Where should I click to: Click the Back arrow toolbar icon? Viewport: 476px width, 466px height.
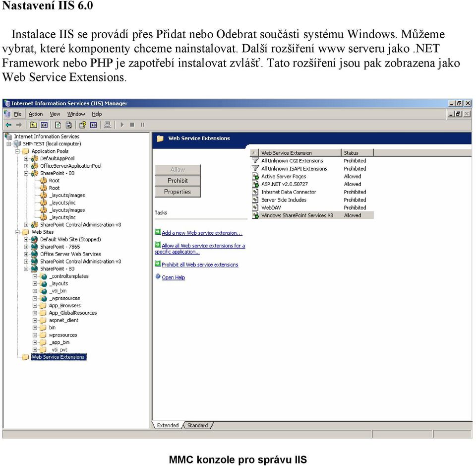[8, 125]
